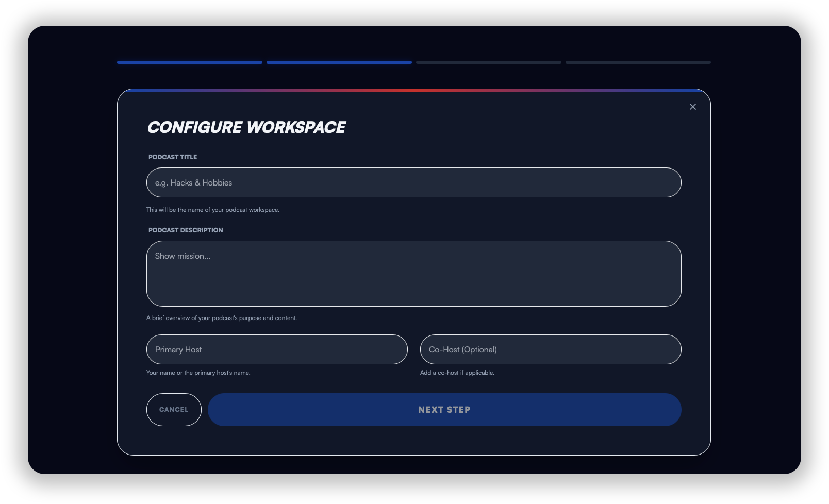Click the Podcast Description label

(x=185, y=230)
